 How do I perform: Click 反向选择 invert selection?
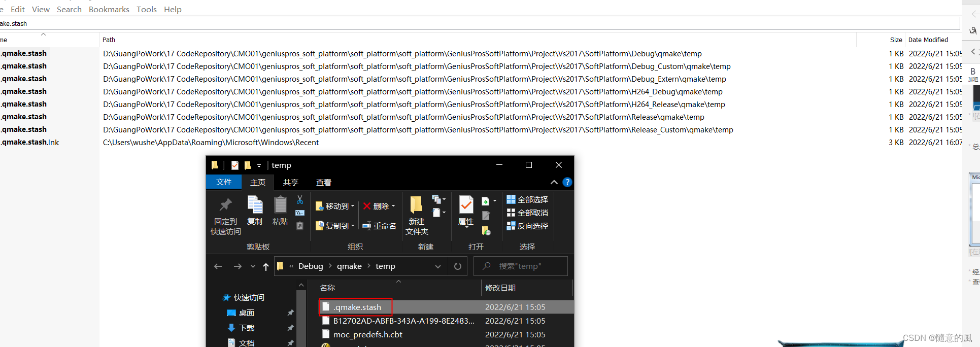pyautogui.click(x=527, y=226)
